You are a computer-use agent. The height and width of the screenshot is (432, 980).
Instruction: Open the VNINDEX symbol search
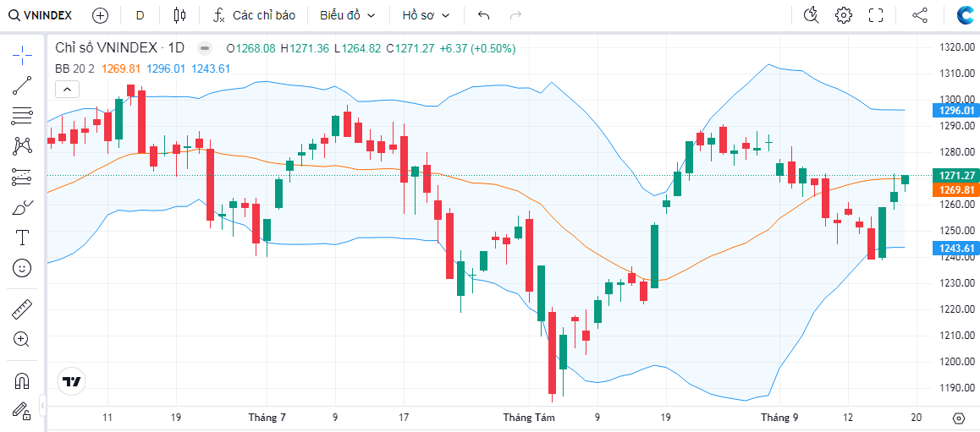(40, 15)
